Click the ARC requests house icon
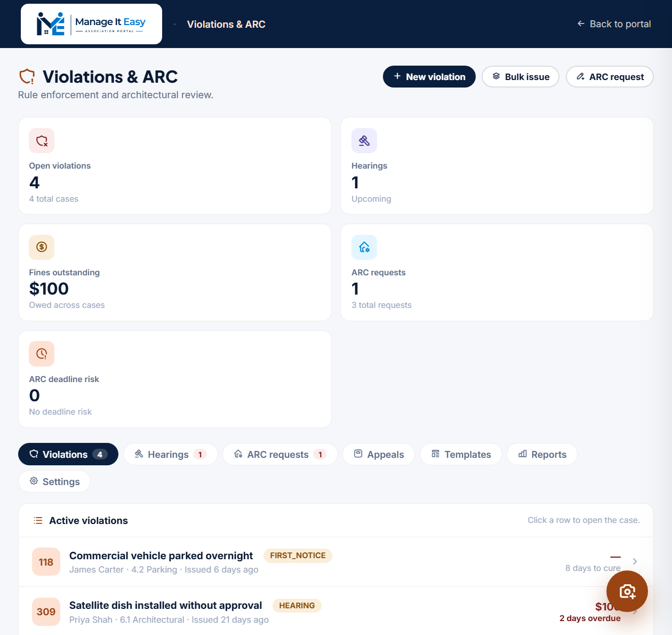This screenshot has height=635, width=672. click(x=364, y=247)
